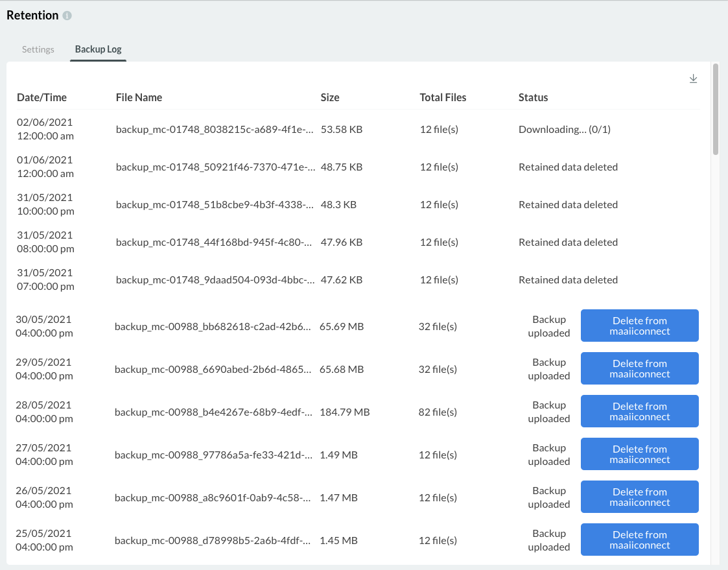Screen dimensions: 728x570
Task: Click the 1.45 MB size value
Action: coord(338,540)
